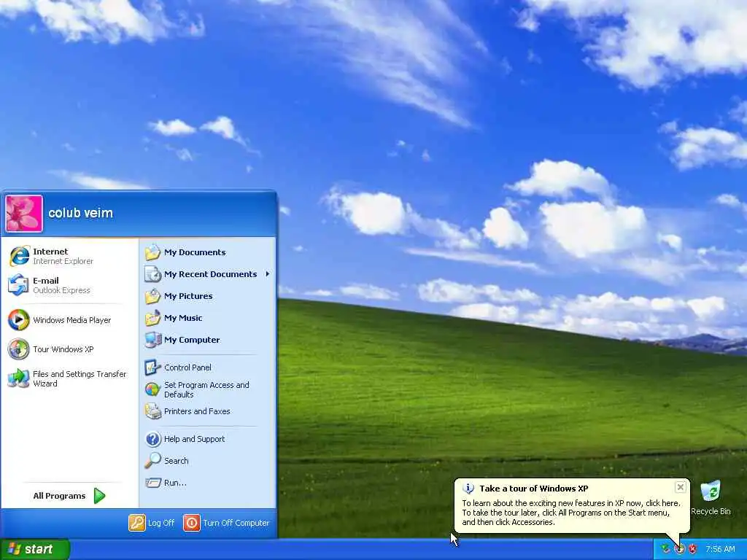Image resolution: width=747 pixels, height=560 pixels.
Task: Click Turn Off Computer button label
Action: pyautogui.click(x=236, y=523)
